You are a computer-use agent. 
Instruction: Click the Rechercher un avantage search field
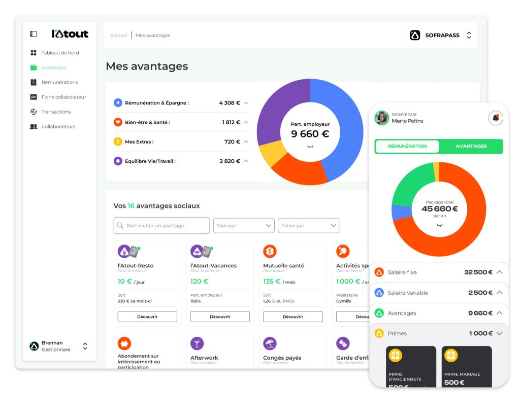click(161, 226)
